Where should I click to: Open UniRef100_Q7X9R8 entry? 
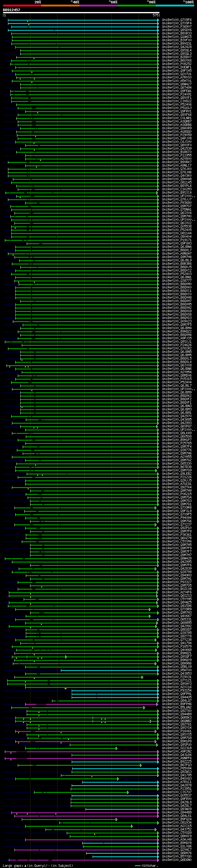tap(177, 507)
